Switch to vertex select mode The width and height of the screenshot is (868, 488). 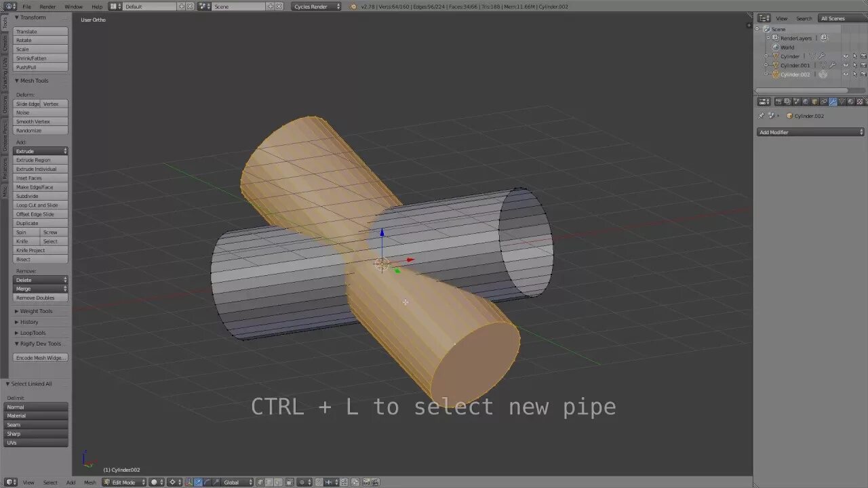pyautogui.click(x=260, y=482)
